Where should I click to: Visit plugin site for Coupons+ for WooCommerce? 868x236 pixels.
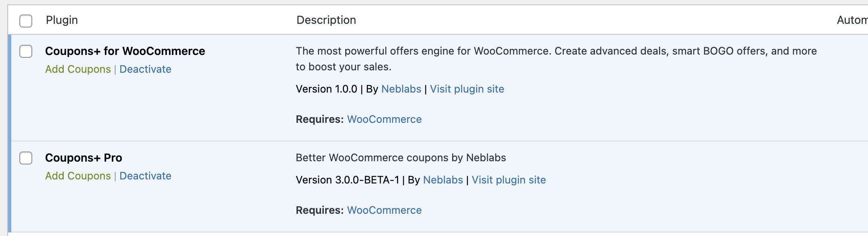coord(467,89)
